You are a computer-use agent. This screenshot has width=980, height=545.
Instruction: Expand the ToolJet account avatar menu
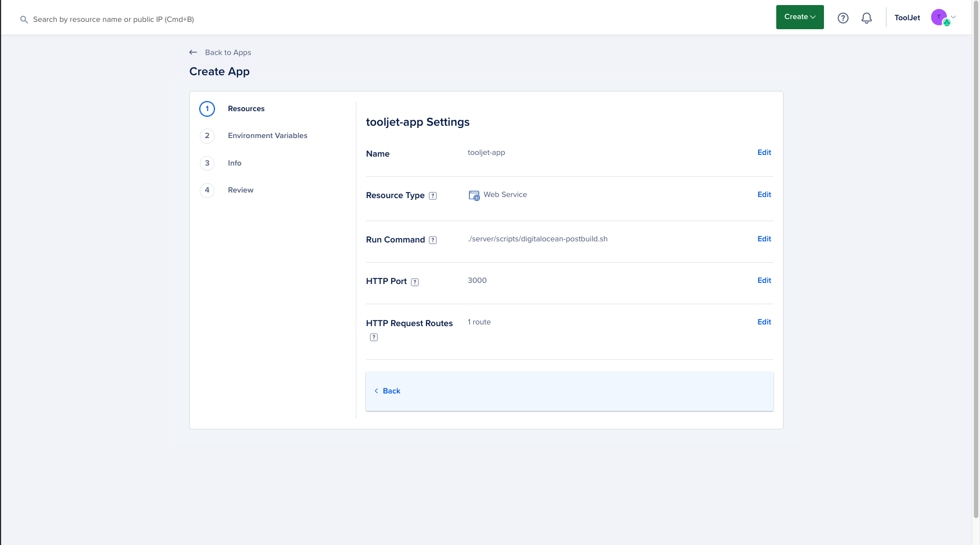coord(943,17)
